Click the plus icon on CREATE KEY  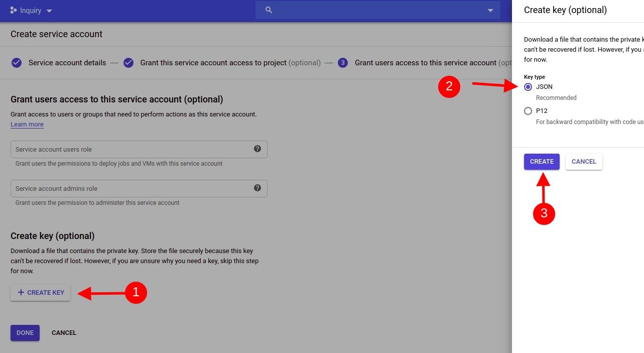click(x=21, y=292)
